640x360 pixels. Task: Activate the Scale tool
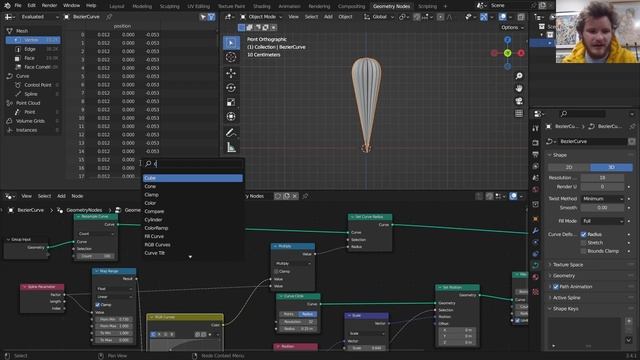pyautogui.click(x=231, y=102)
